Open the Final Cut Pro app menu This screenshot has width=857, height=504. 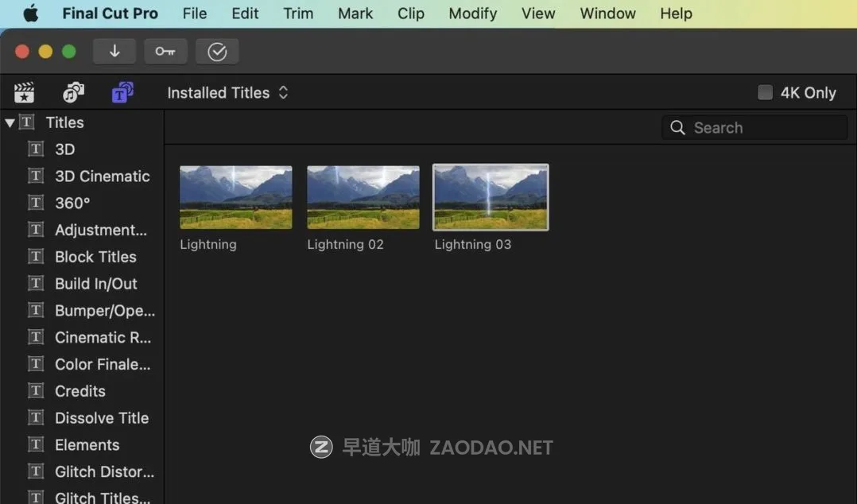pos(110,14)
